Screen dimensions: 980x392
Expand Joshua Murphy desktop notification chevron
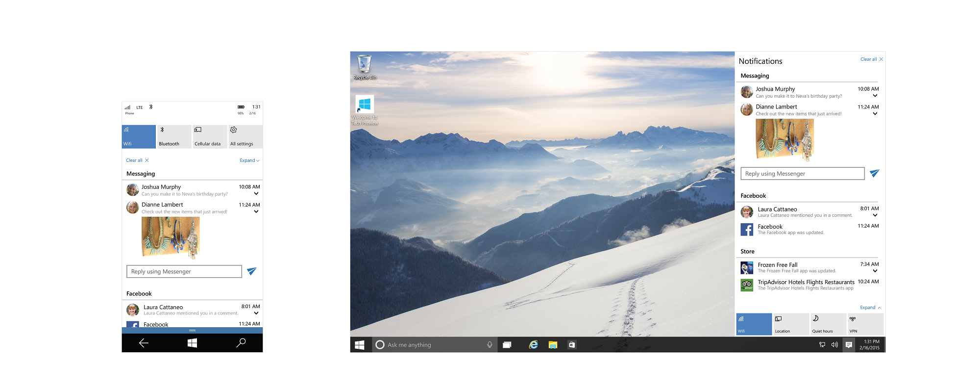click(x=875, y=96)
